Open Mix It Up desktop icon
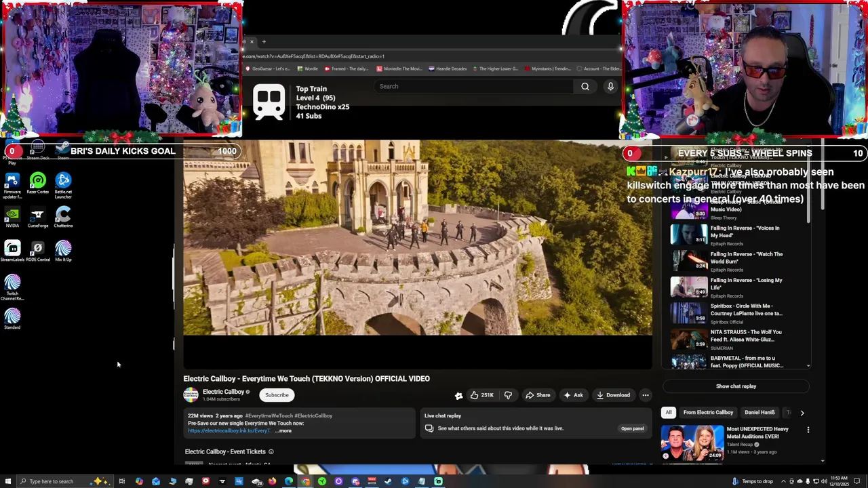Screen dimensions: 868x488 (63, 251)
